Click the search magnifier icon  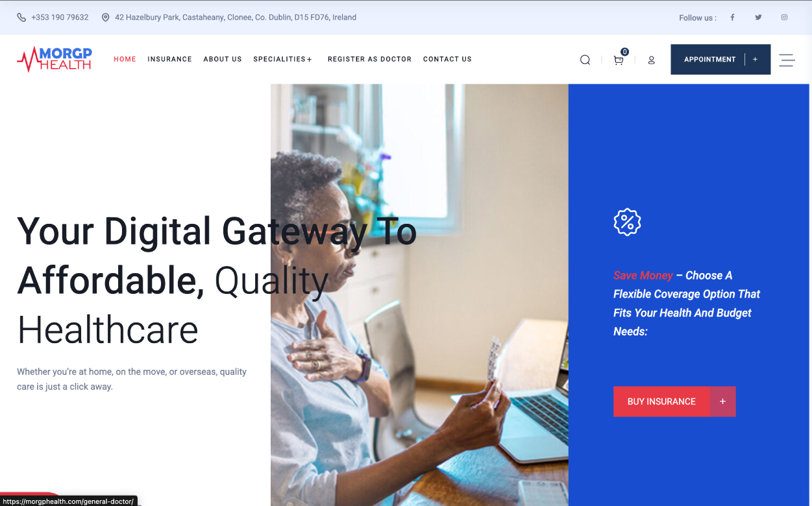click(585, 60)
